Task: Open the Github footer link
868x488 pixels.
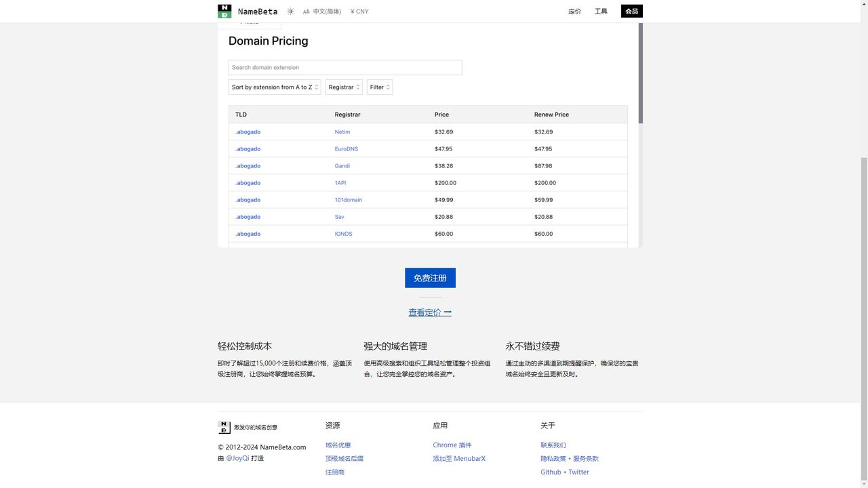Action: (551, 472)
